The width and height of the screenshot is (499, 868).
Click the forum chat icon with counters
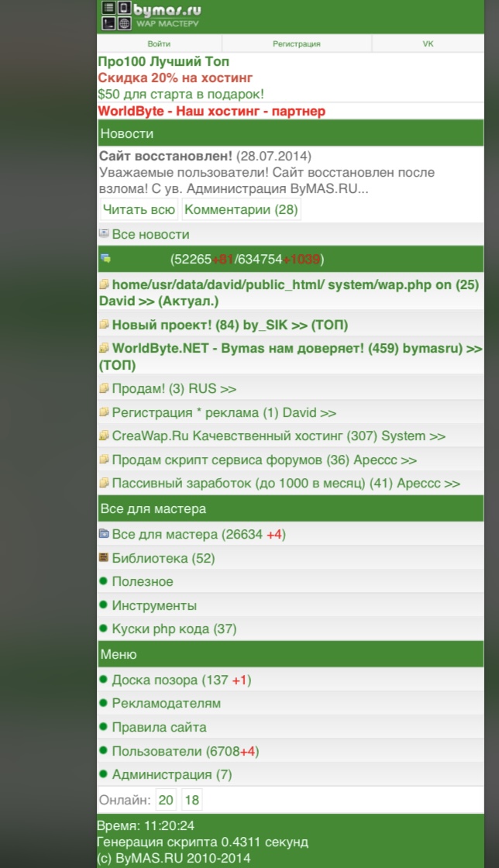[105, 259]
